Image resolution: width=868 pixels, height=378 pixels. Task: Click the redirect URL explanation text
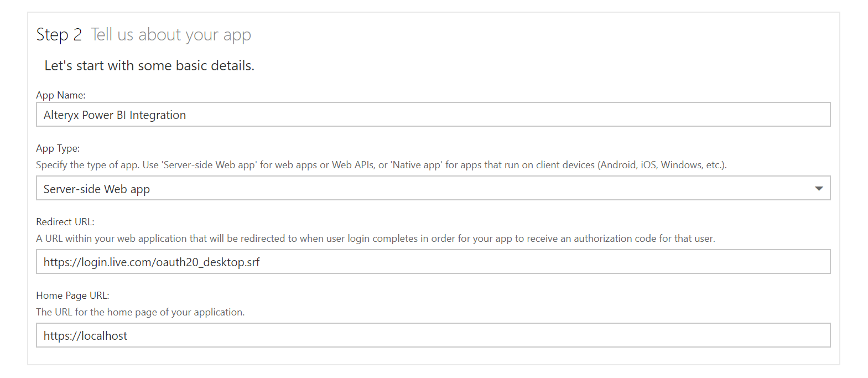pyautogui.click(x=375, y=238)
